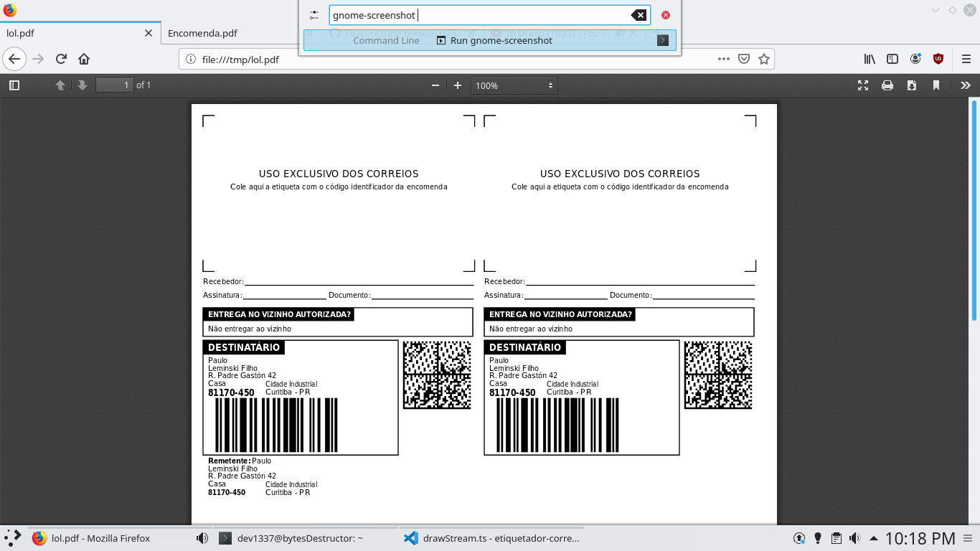Print the PDF document
Viewport: 980px width, 551px height.
[887, 85]
